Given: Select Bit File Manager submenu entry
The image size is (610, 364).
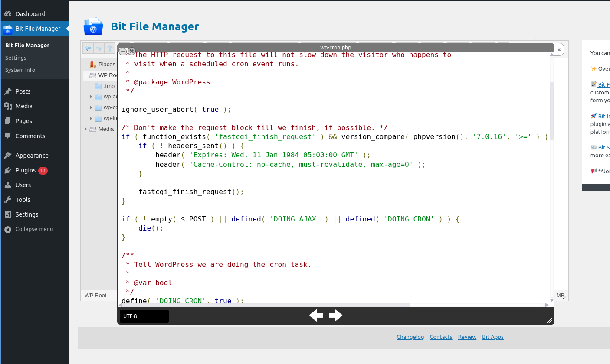Looking at the screenshot, I should [27, 45].
